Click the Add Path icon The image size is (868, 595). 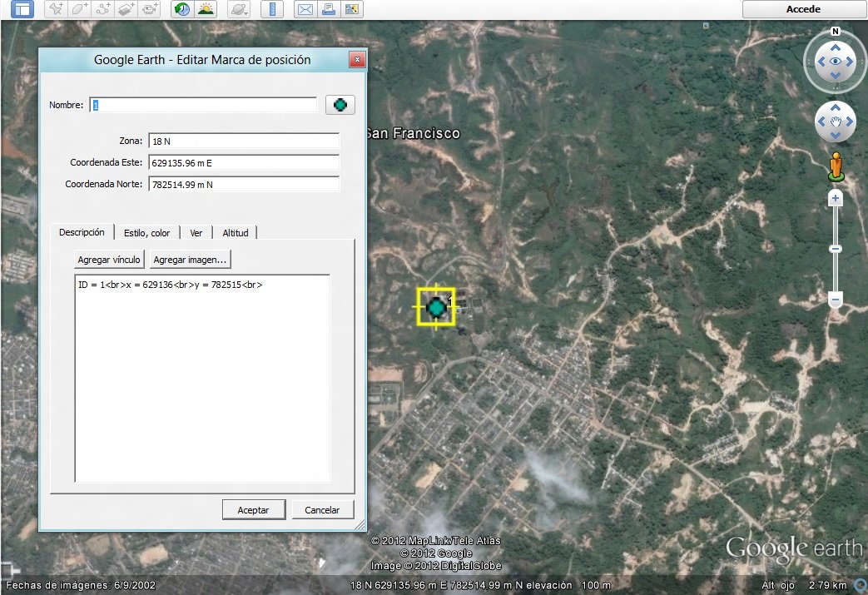coord(102,9)
